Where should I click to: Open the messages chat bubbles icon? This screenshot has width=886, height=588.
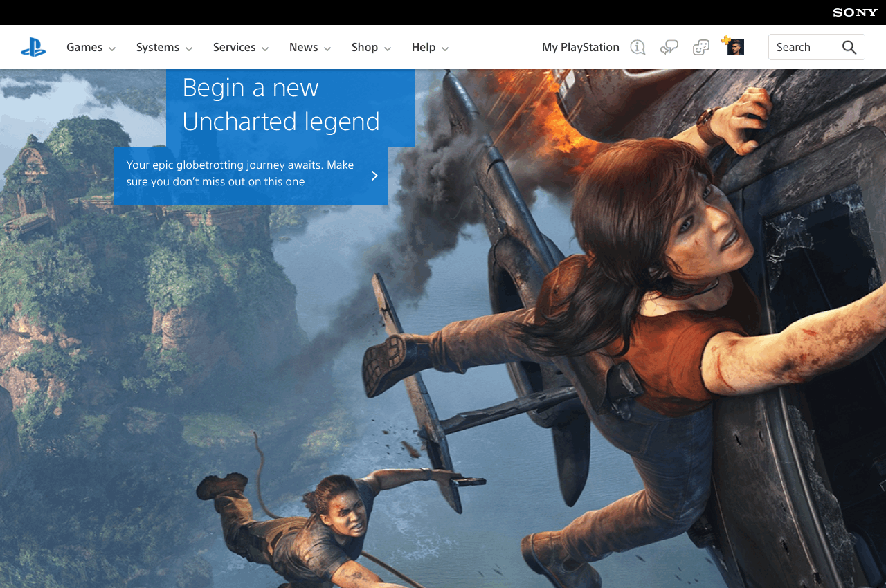click(x=669, y=47)
